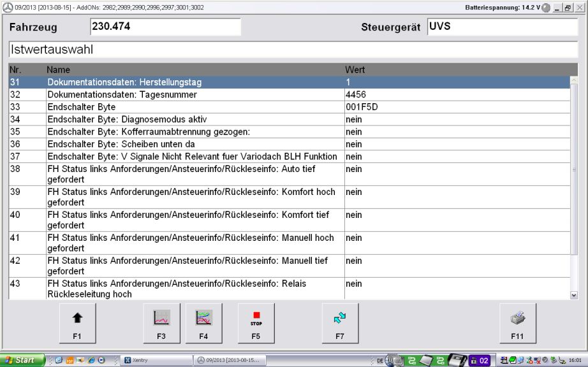Select row 37 V Signale Nicht Relevant
This screenshot has width=588, height=367.
coord(290,157)
